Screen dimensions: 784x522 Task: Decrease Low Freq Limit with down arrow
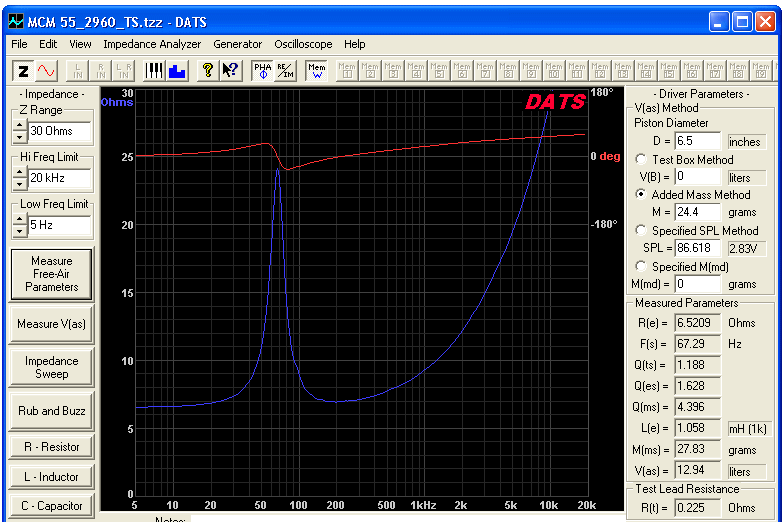(x=19, y=230)
